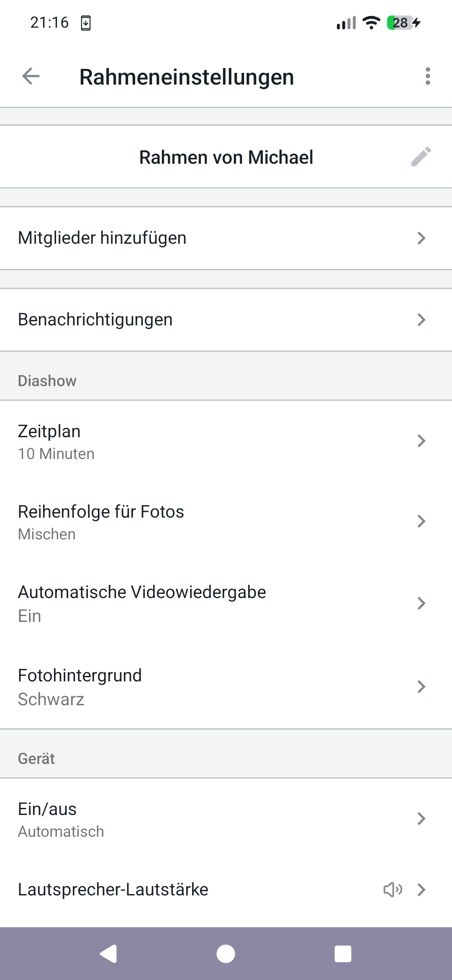452x980 pixels.
Task: Tap the back arrow icon
Action: point(31,76)
